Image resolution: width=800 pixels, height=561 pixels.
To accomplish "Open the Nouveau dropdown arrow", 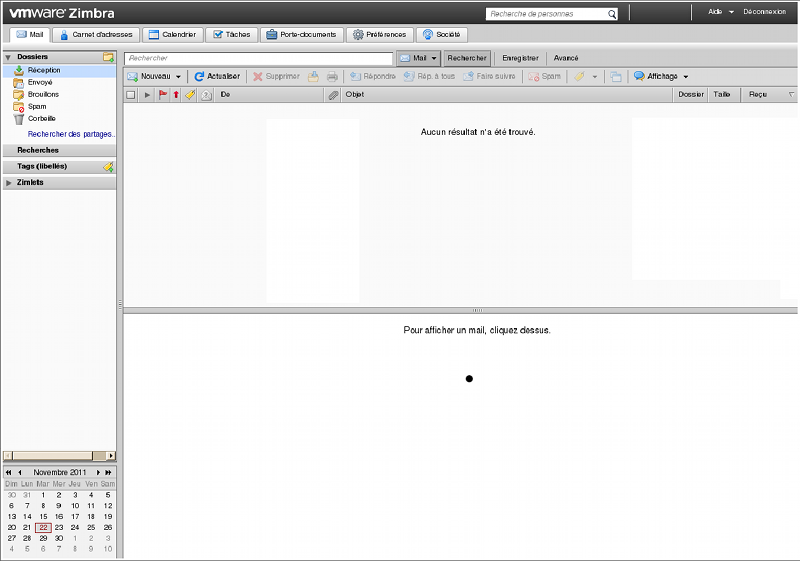I will pos(178,77).
